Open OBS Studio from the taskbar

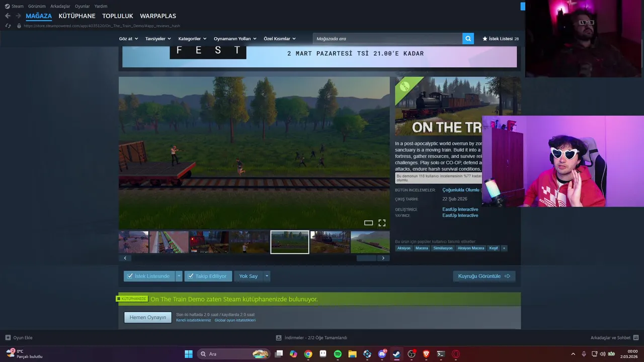(412, 354)
